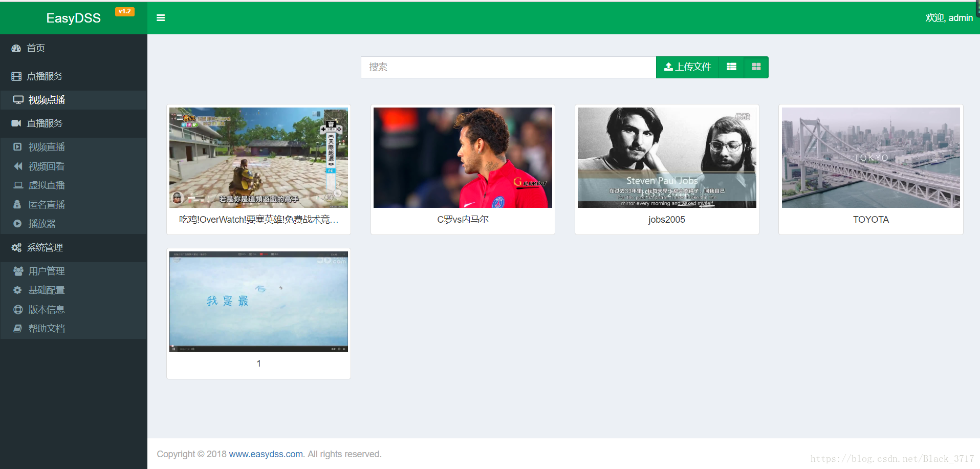Expand the 点播服务 sidebar section
980x469 pixels.
coord(74,76)
